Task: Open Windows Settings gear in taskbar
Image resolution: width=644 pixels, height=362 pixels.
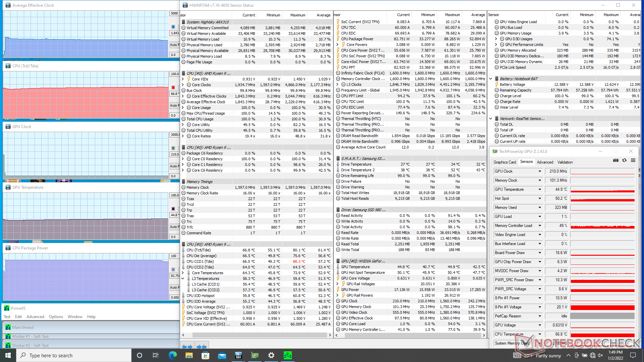Action: tap(271, 355)
